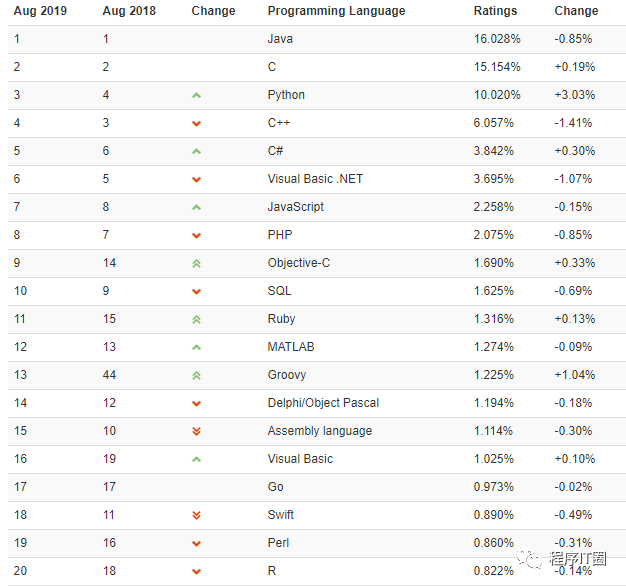Click the double green arrow beside Objective-C

(x=196, y=263)
